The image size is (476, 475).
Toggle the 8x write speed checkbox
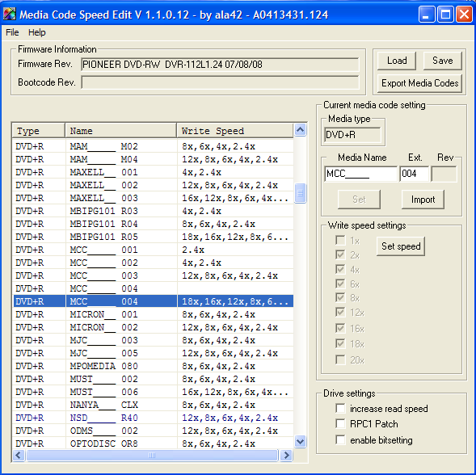click(340, 297)
